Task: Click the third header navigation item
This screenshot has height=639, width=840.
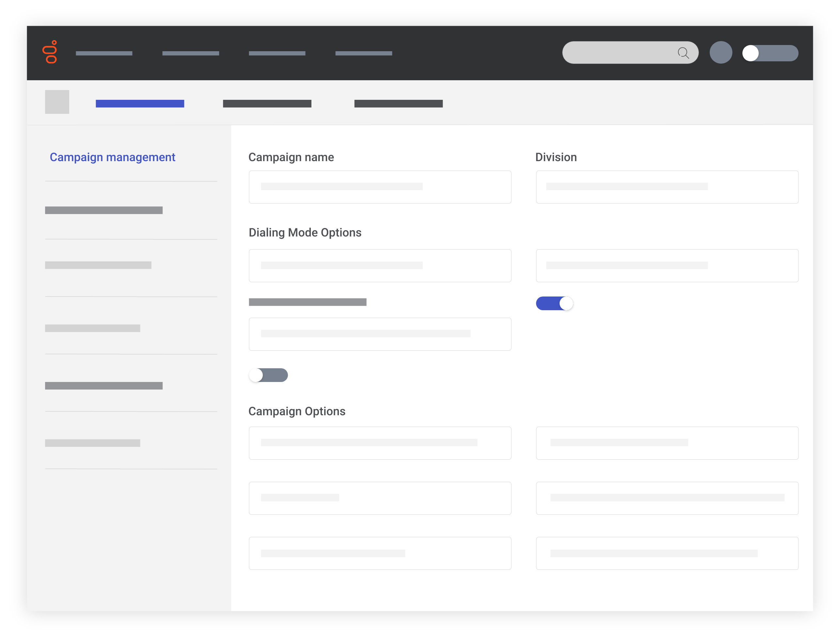Action: [277, 53]
